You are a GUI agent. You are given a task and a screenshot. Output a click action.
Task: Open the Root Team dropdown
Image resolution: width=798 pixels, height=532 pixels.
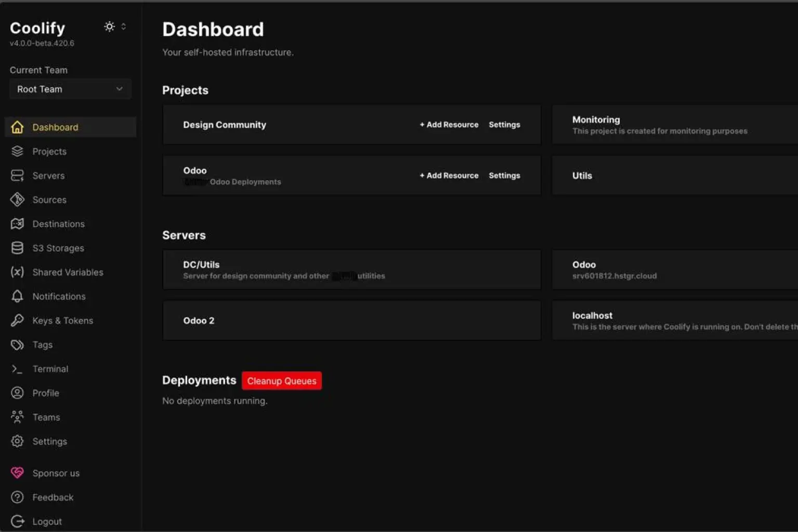click(x=70, y=89)
